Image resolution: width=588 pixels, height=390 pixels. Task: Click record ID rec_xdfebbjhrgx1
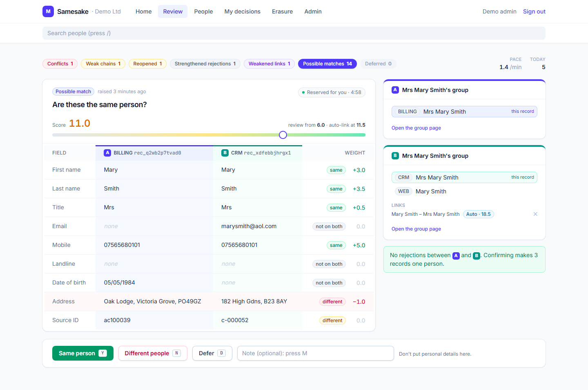[267, 153]
